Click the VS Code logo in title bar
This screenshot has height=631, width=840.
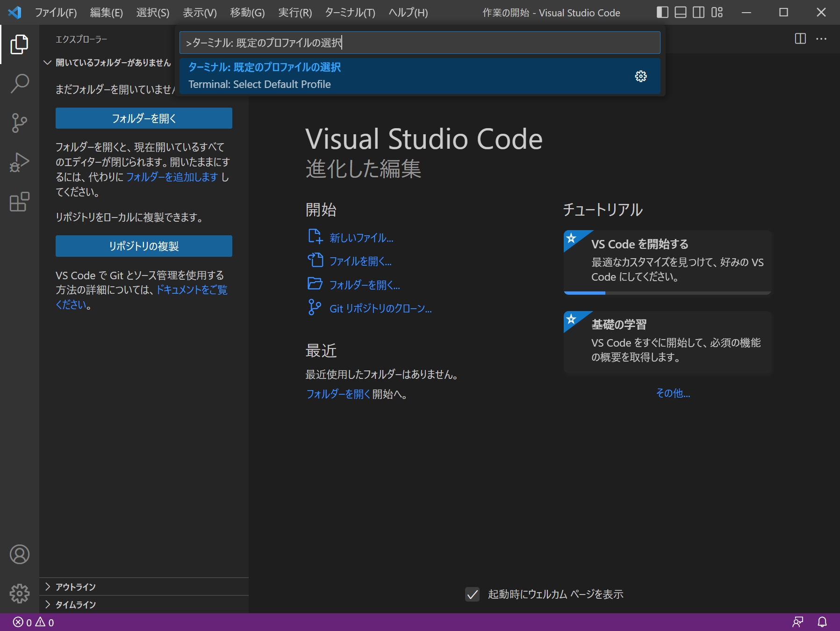click(x=15, y=12)
